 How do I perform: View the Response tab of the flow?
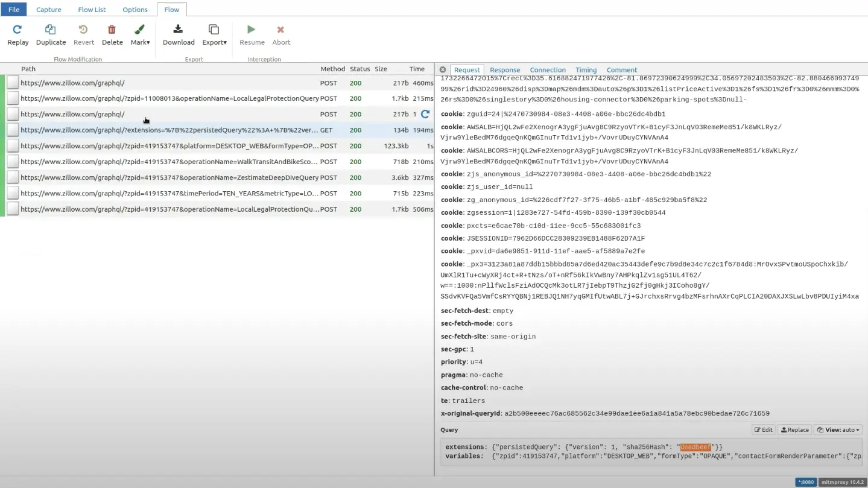(x=504, y=69)
